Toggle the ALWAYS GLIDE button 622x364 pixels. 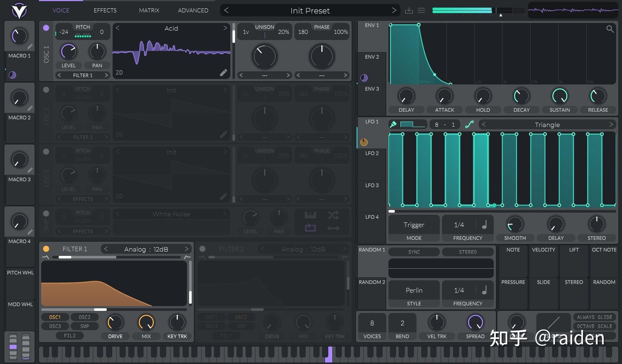(594, 317)
